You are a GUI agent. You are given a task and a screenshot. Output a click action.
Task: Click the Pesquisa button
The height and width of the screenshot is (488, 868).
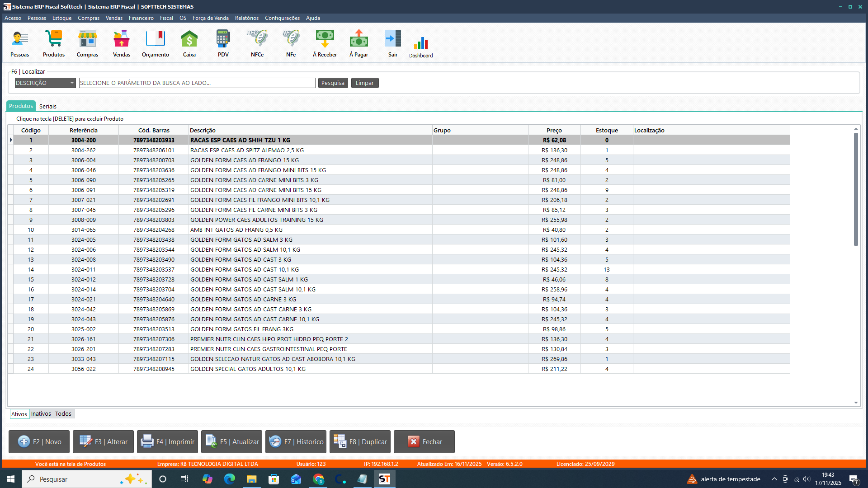point(333,83)
